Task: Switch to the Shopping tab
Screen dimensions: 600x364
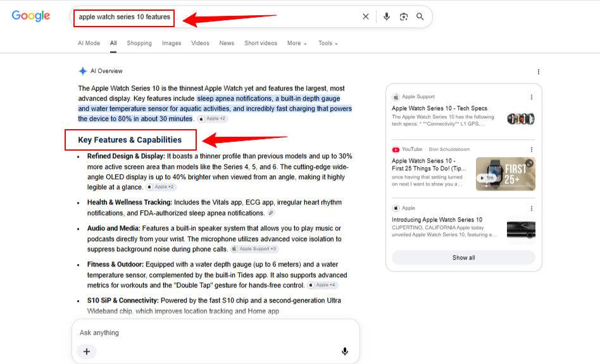Action: tap(139, 43)
